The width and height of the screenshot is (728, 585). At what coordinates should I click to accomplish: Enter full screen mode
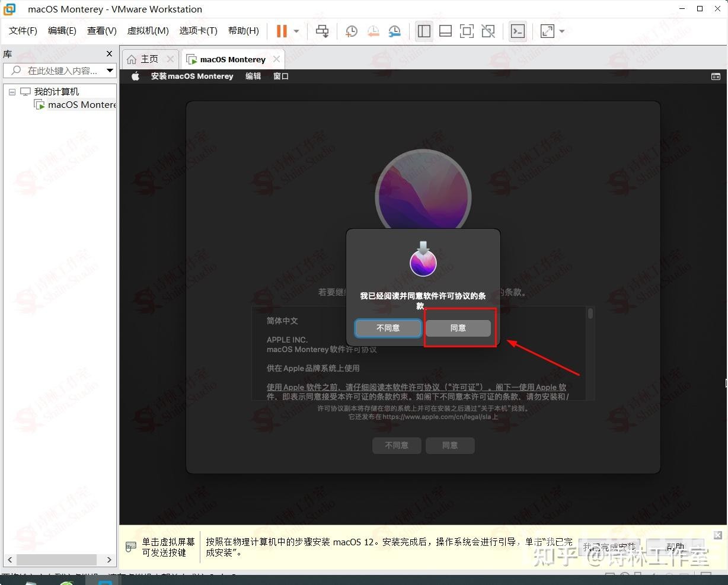point(467,30)
